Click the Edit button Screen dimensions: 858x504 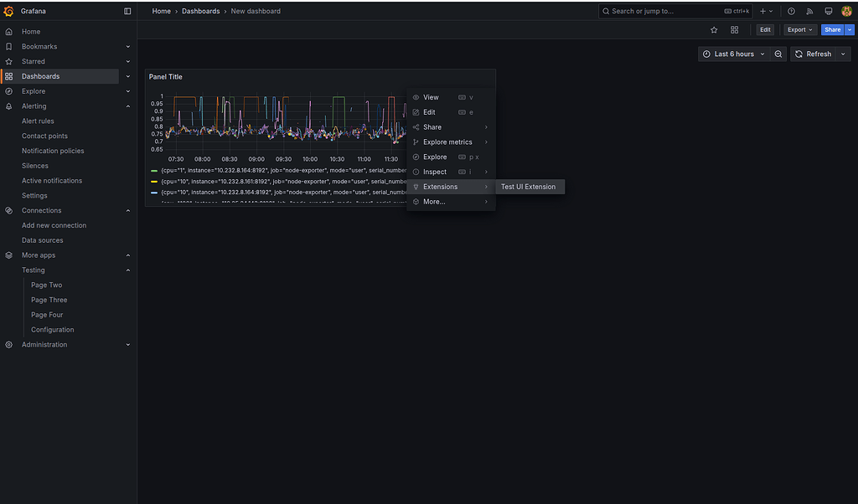pyautogui.click(x=765, y=29)
